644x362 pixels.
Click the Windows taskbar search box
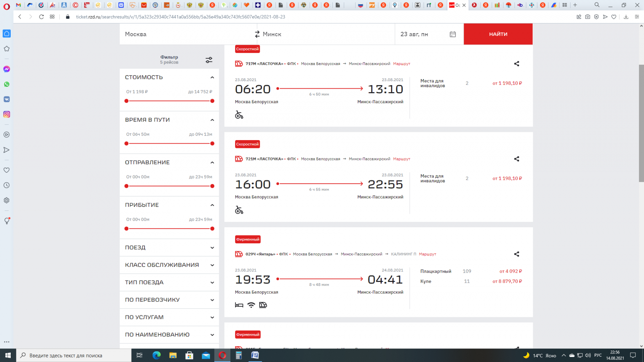point(74,355)
